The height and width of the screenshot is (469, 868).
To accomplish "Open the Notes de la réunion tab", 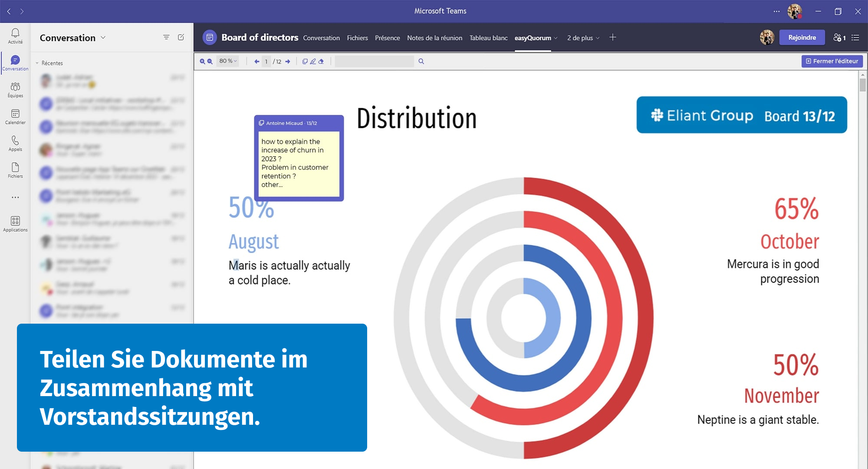I will pos(434,38).
